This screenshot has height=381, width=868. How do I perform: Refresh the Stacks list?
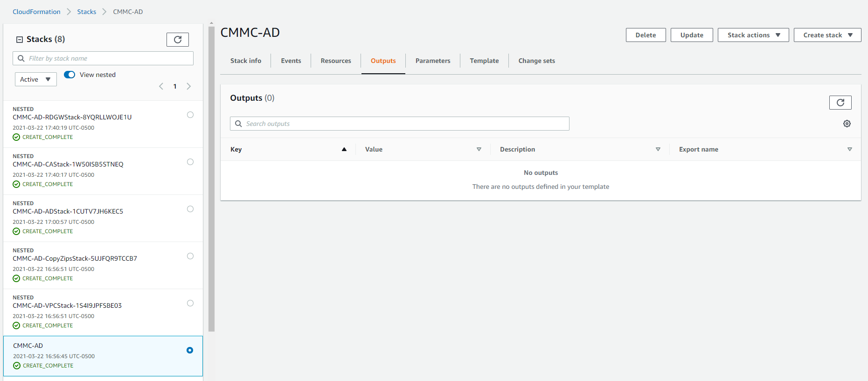(178, 40)
